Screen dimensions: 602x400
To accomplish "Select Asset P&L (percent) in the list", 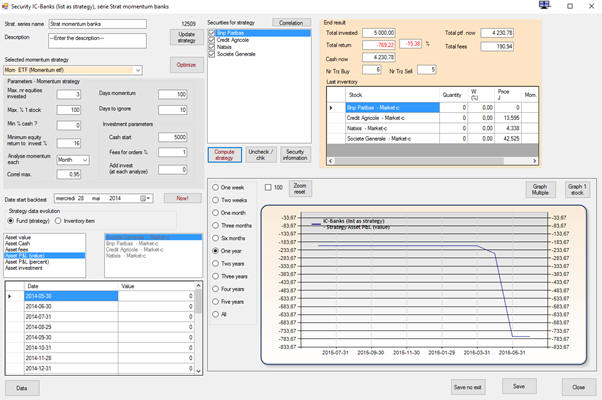I will click(x=45, y=262).
